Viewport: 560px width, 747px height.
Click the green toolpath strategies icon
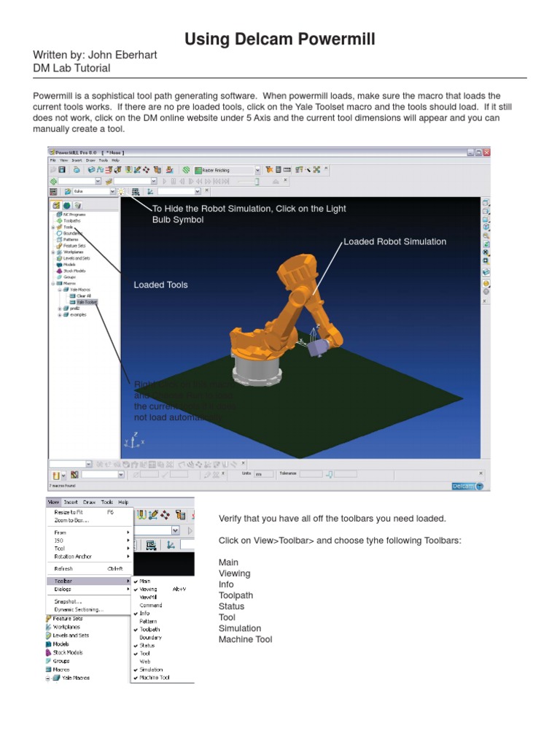pos(186,170)
